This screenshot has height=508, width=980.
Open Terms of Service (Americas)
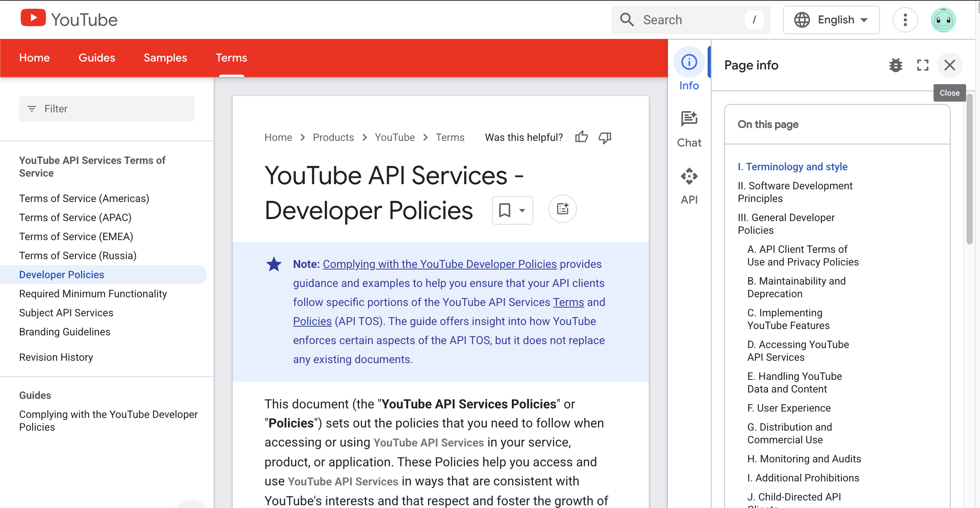[x=84, y=198]
